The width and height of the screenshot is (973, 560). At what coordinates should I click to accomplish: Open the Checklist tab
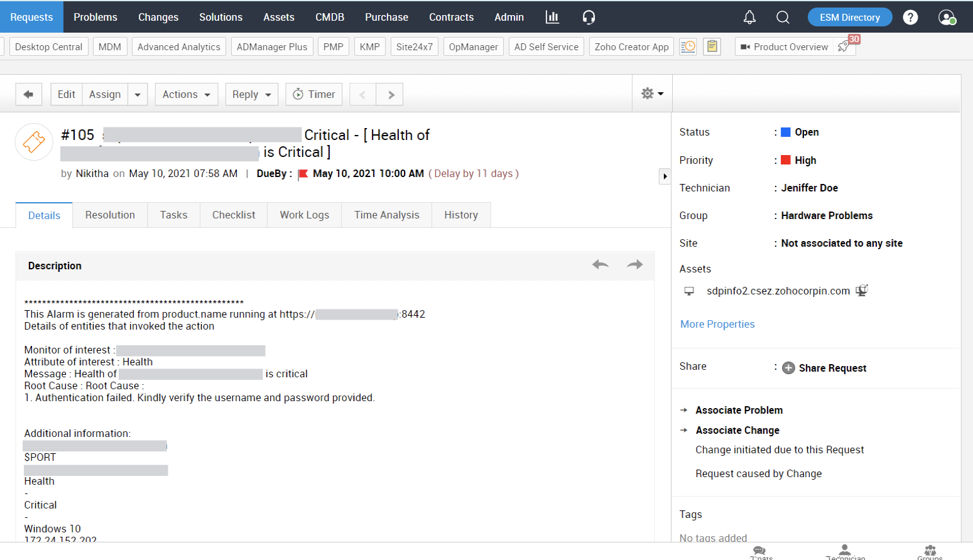[x=234, y=215]
